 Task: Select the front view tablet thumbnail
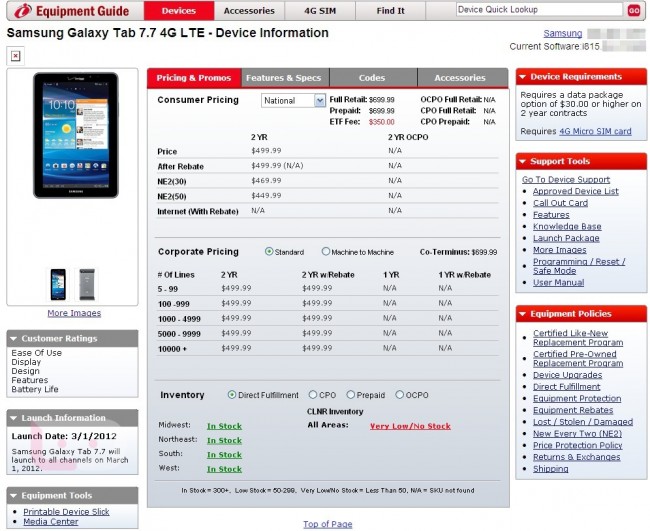coord(58,284)
